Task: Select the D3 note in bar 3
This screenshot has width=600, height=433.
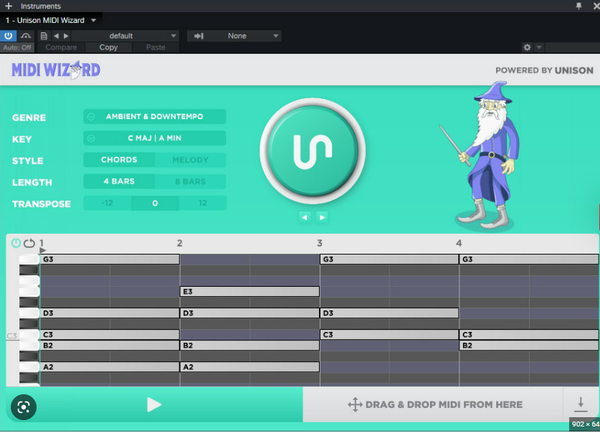Action: 389,313
